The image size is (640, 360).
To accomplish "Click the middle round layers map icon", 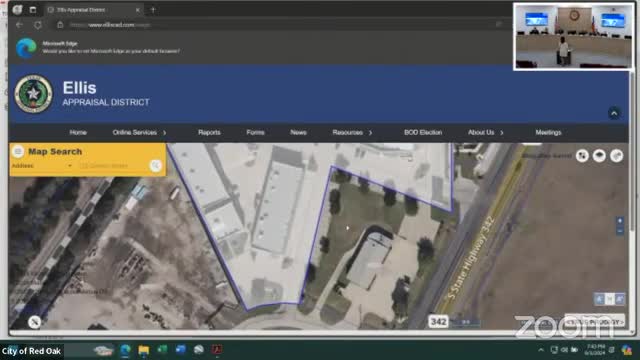I will click(x=599, y=156).
